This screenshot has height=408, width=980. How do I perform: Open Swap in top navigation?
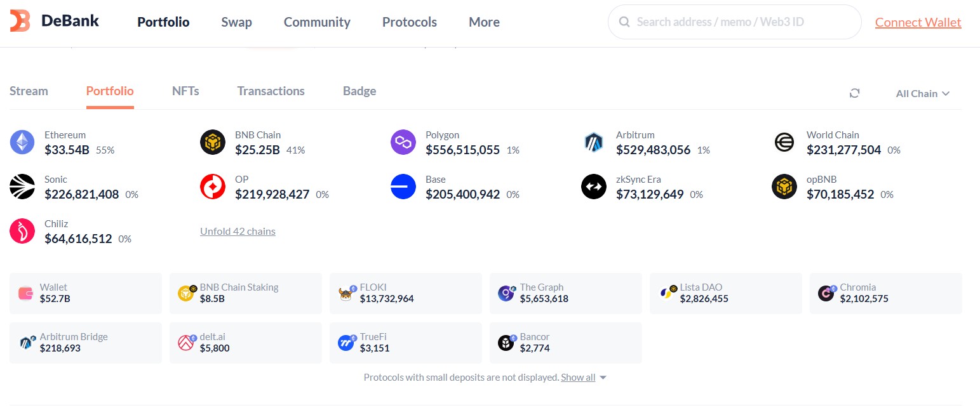pyautogui.click(x=236, y=22)
